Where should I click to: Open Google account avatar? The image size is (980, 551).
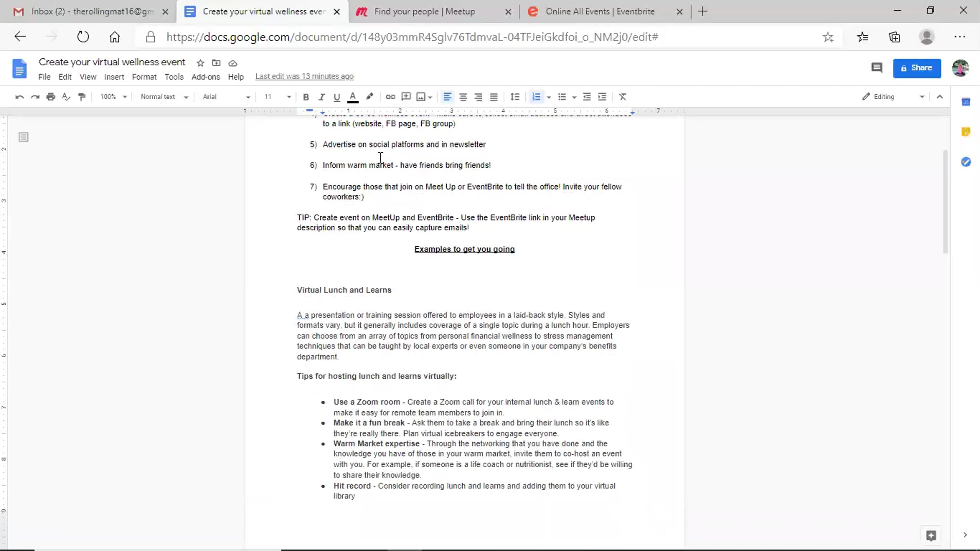[960, 68]
